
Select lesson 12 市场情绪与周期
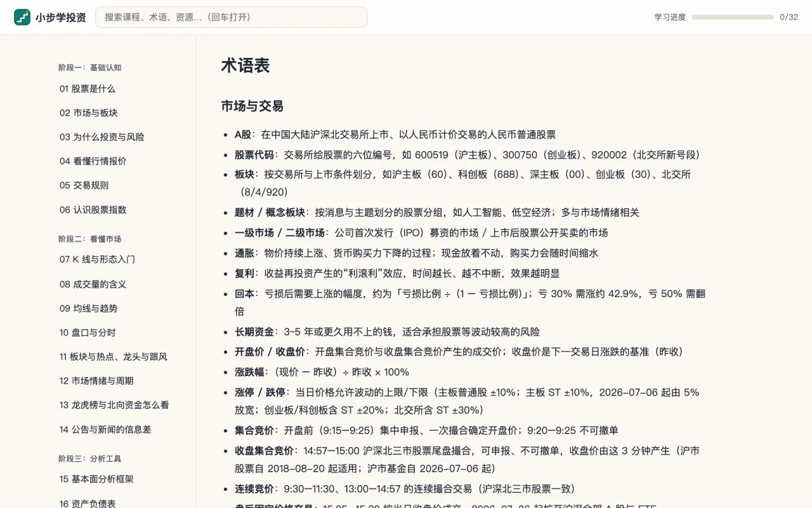click(x=96, y=381)
